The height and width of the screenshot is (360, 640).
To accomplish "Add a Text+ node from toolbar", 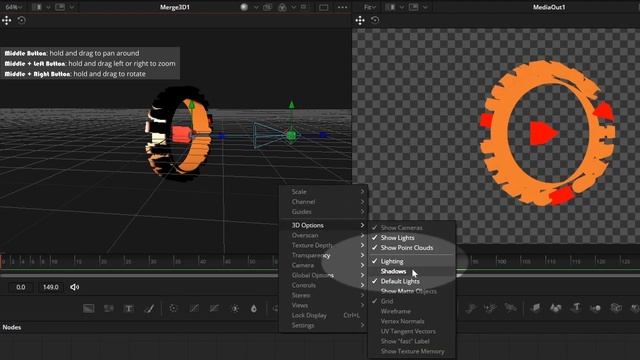I will (x=129, y=309).
